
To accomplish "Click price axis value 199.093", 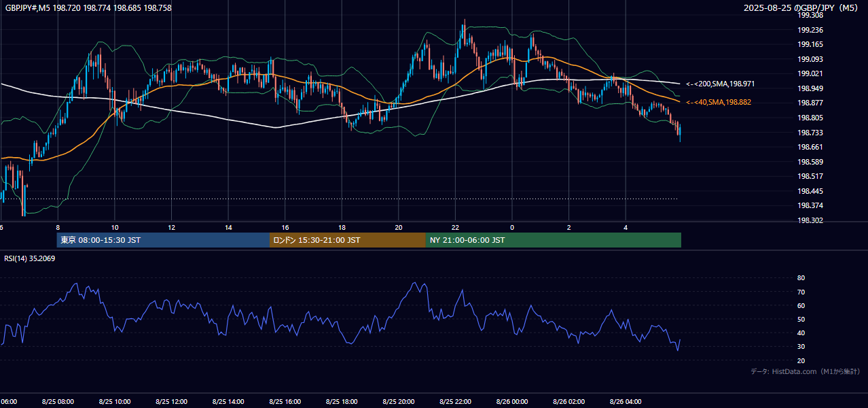I will pos(810,59).
